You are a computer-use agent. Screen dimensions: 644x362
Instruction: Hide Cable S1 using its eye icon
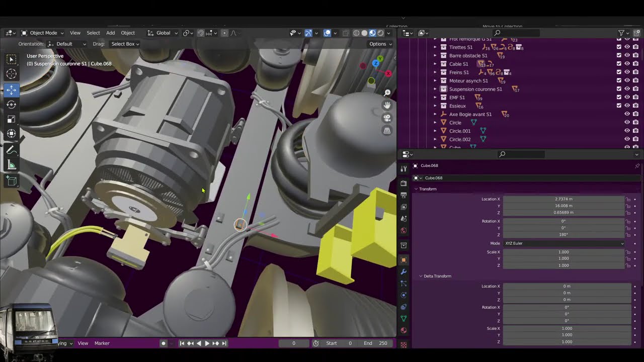(627, 64)
